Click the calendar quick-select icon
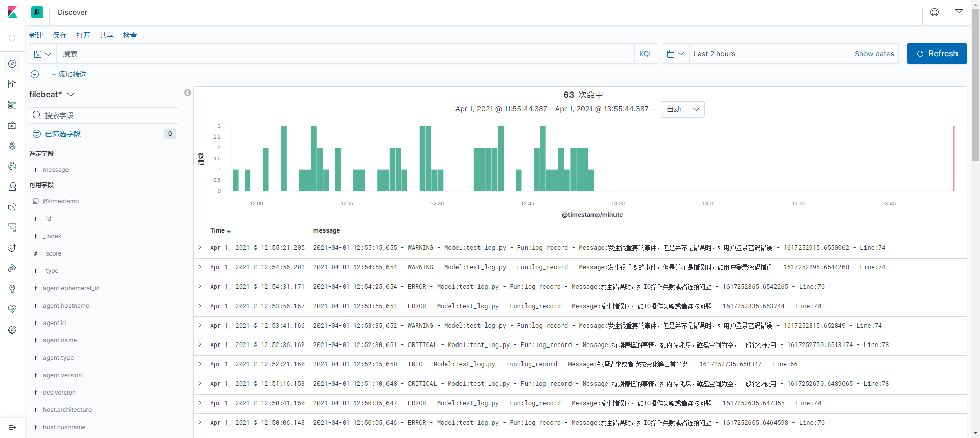Screen dimensions: 980x438 pos(675,54)
